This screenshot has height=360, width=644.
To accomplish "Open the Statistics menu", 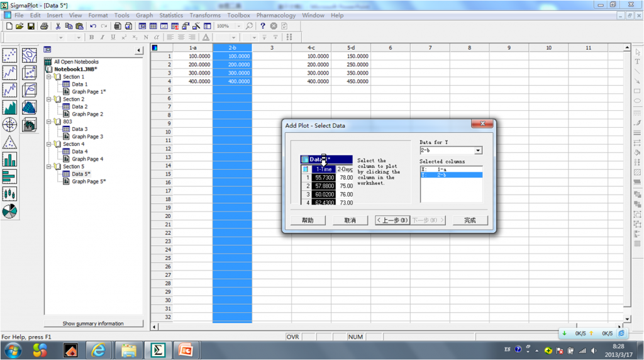I will click(x=171, y=15).
